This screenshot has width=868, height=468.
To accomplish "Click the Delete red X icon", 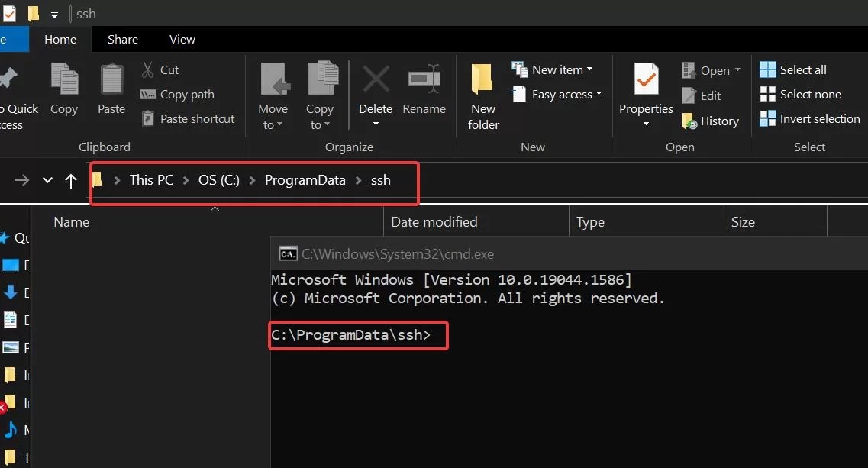I will [x=376, y=79].
